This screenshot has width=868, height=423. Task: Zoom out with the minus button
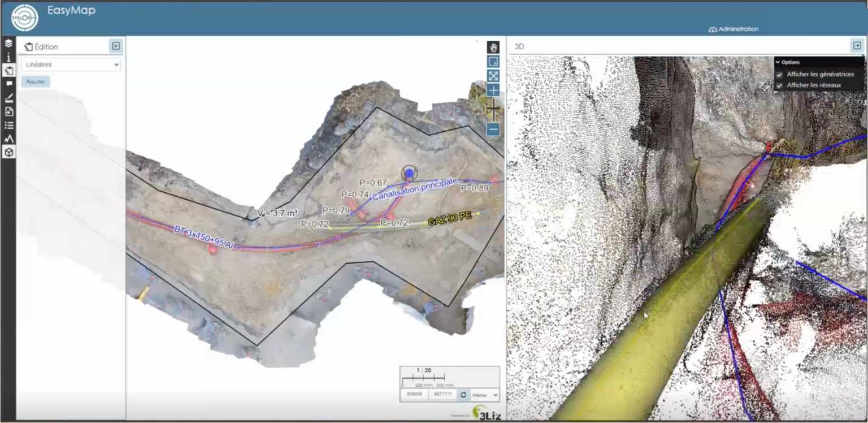pyautogui.click(x=493, y=130)
